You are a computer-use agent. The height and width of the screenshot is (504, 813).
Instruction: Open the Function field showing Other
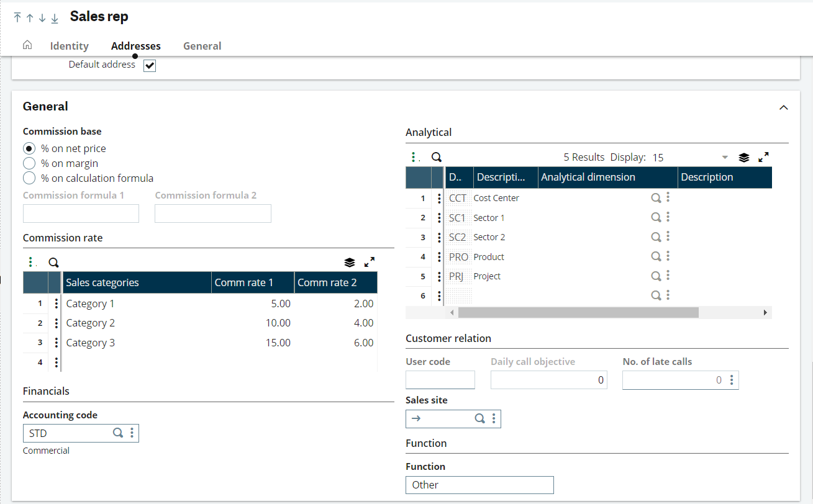pos(479,485)
